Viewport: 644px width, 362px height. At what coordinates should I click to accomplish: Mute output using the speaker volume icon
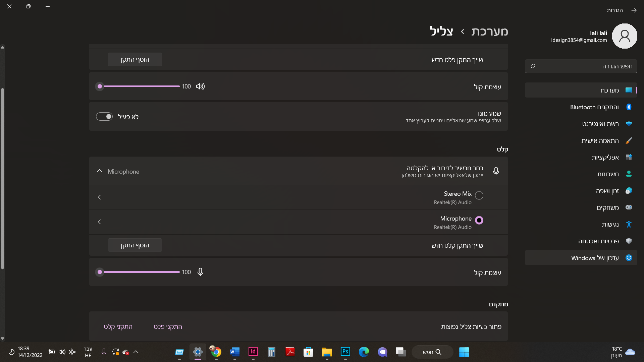click(200, 86)
